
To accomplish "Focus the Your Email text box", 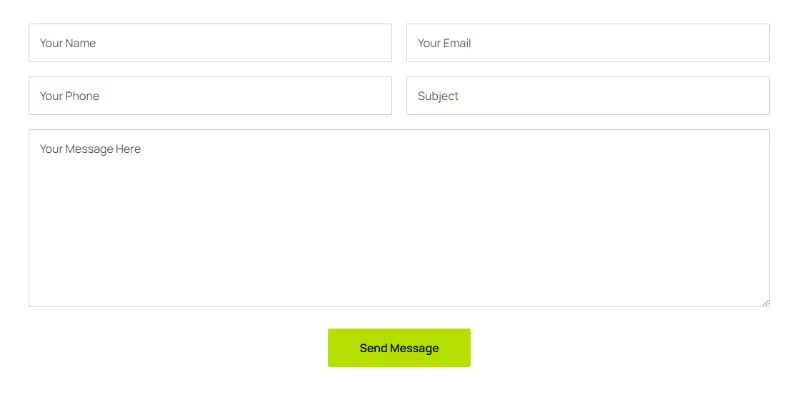I will pyautogui.click(x=588, y=42).
